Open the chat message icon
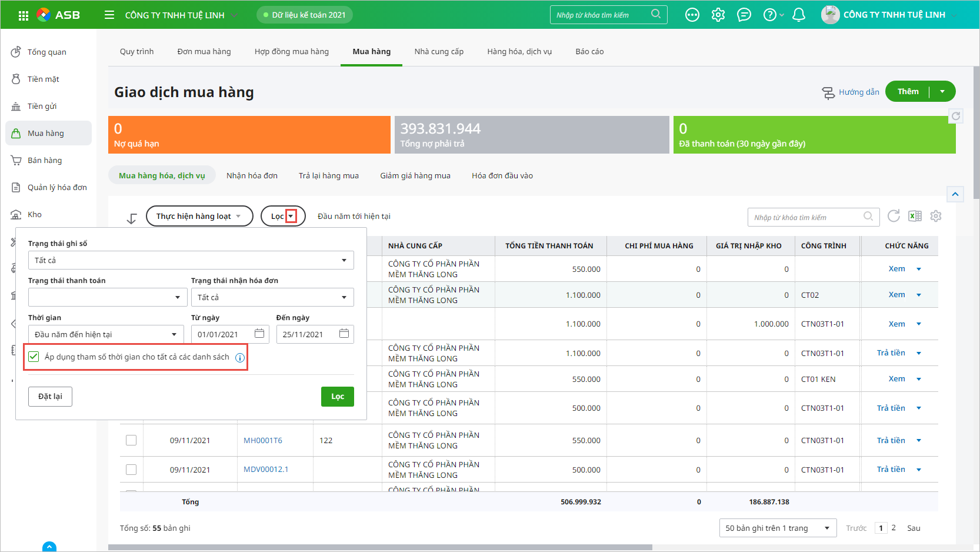This screenshot has height=552, width=980. tap(744, 15)
